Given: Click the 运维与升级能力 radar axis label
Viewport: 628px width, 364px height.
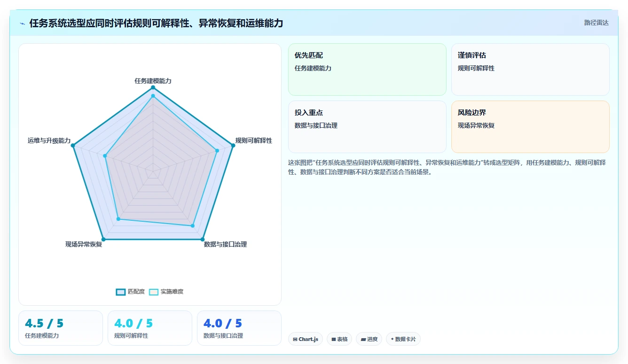Looking at the screenshot, I should click(49, 140).
